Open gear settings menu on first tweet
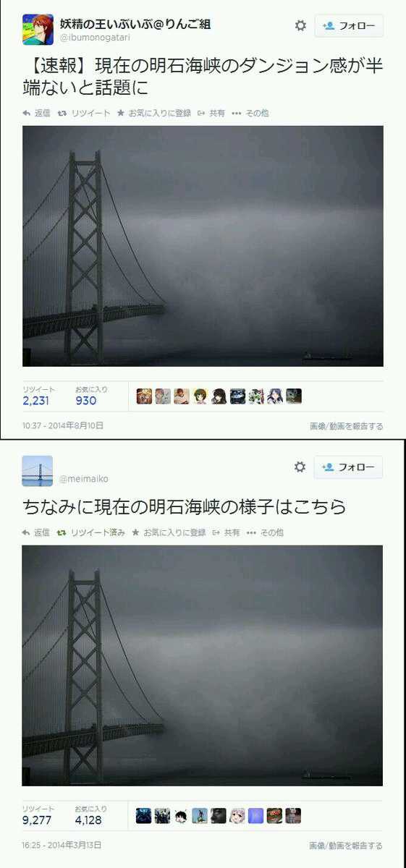This screenshot has width=406, height=868. coord(300,25)
